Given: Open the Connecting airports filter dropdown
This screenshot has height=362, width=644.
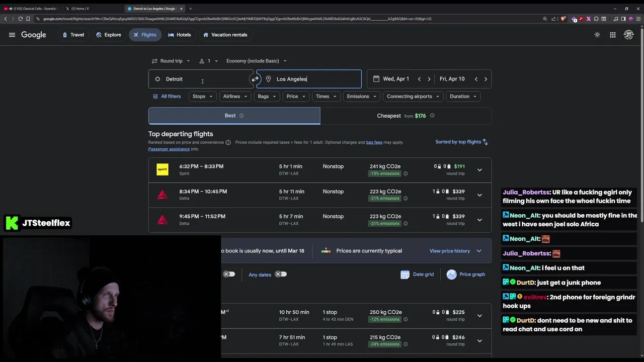Looking at the screenshot, I should point(414,97).
